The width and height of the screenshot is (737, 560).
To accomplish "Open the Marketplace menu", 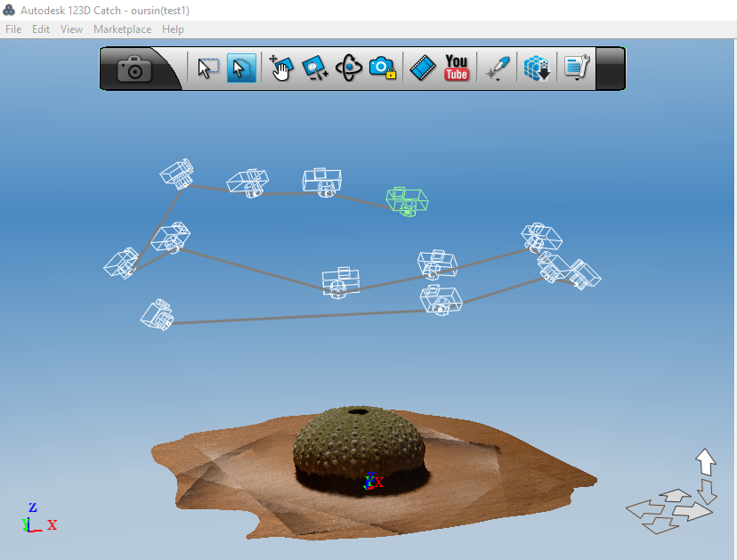I will click(x=122, y=29).
